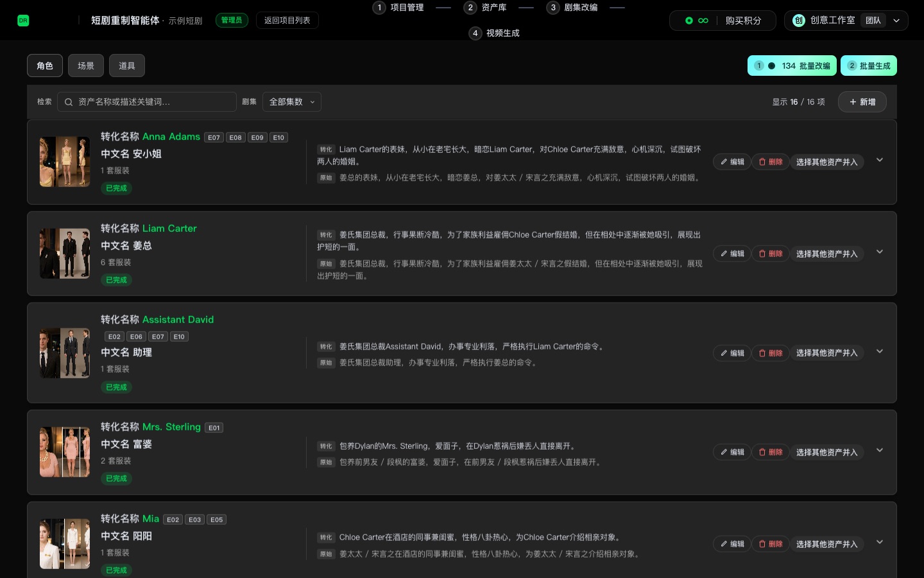The image size is (924, 578).
Task: Edit the Mrs. Sterling character
Action: pyautogui.click(x=732, y=452)
